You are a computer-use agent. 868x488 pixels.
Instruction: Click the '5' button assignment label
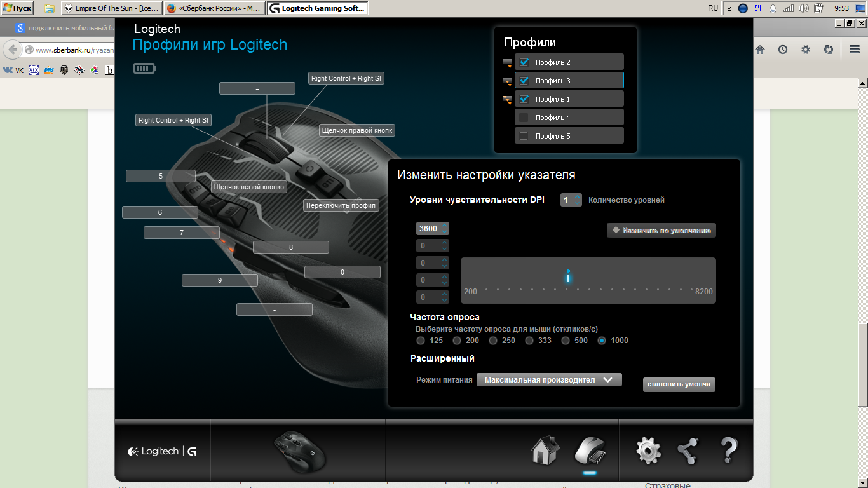161,176
